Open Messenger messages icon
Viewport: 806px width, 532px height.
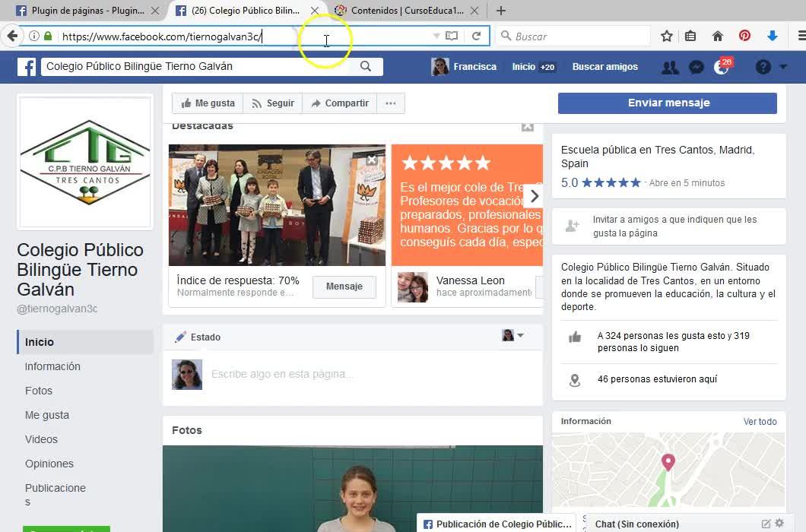(x=696, y=67)
